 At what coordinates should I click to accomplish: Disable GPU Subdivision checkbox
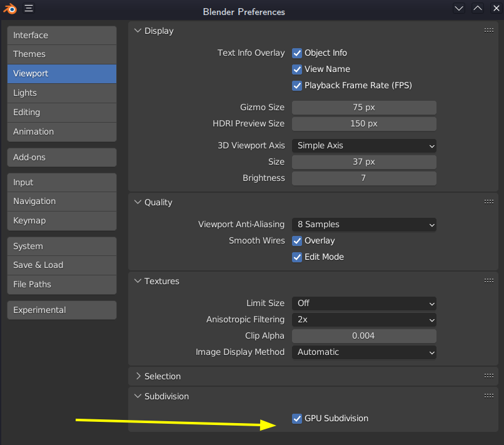297,418
